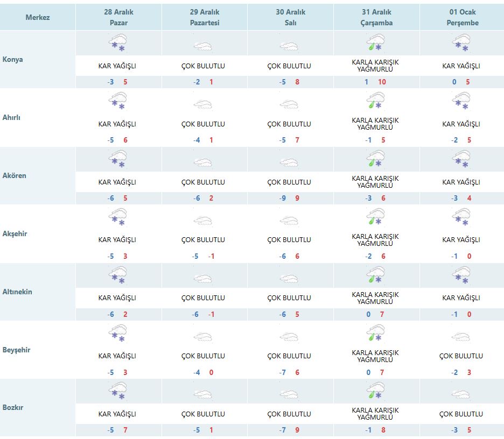The height and width of the screenshot is (439, 504).
Task: Click Altınekin's sleet icon for 31 Aralık
Action: click(x=375, y=275)
